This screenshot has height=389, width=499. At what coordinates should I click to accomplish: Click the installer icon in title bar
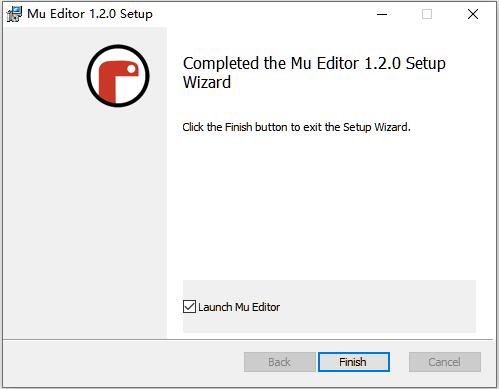click(x=14, y=14)
